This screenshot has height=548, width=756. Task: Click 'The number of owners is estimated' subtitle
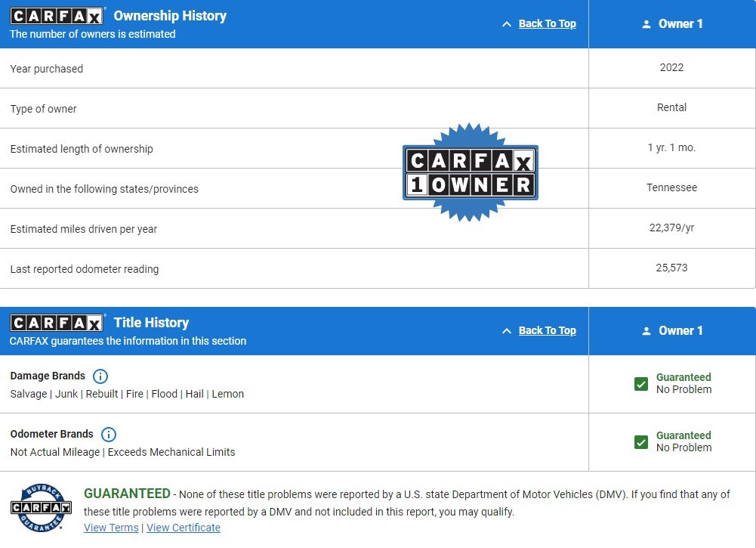point(93,34)
